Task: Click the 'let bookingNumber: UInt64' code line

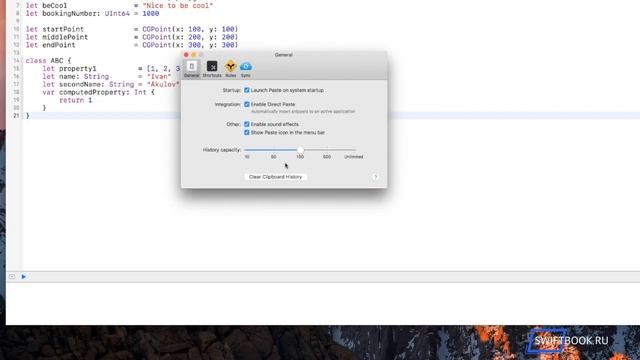Action: point(92,13)
